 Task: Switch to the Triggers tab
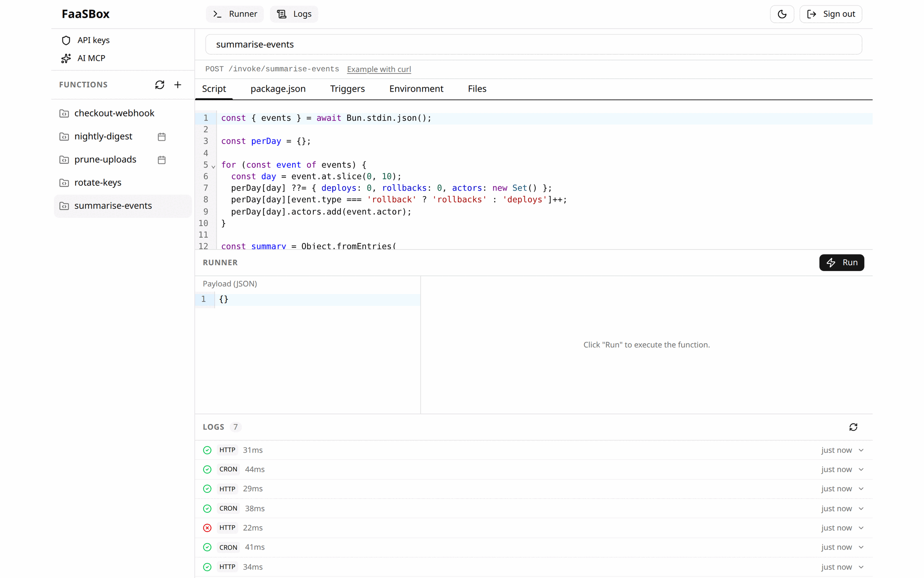[347, 89]
